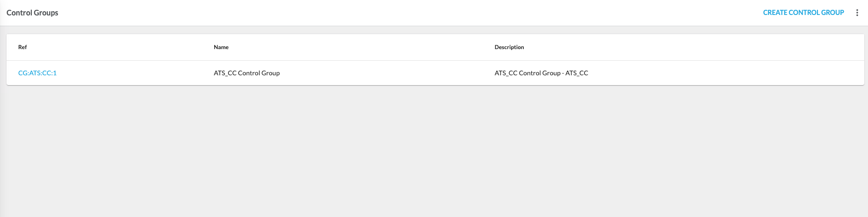The width and height of the screenshot is (868, 217).
Task: Click the Name column header
Action: (x=221, y=47)
